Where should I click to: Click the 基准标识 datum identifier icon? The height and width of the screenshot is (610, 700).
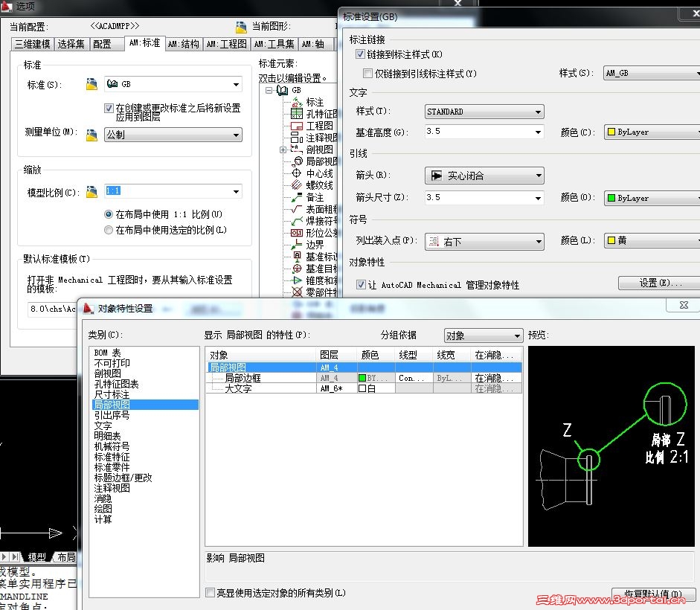pyautogui.click(x=297, y=257)
